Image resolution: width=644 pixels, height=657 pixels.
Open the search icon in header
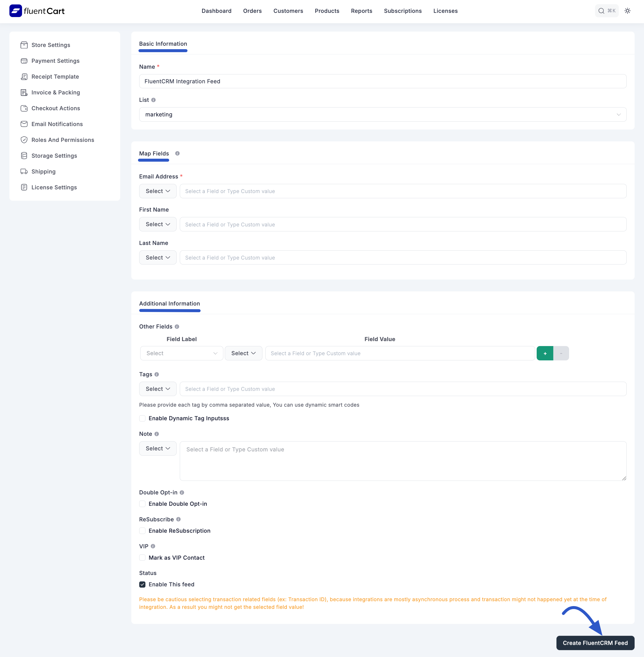[x=601, y=11]
